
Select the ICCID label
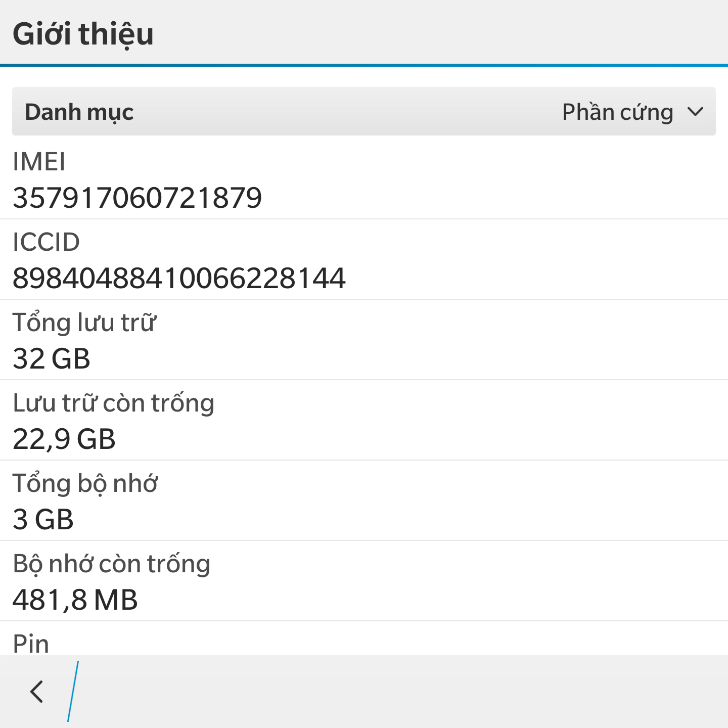pyautogui.click(x=46, y=242)
